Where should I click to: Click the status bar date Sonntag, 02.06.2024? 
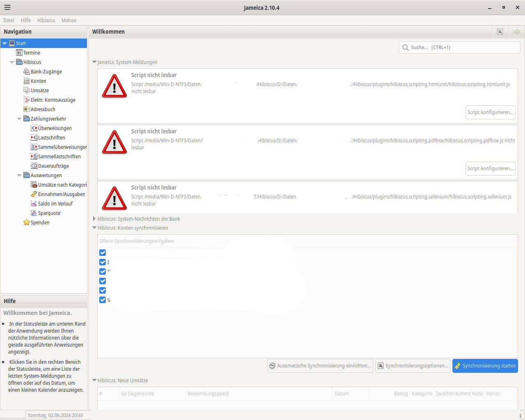point(55,415)
